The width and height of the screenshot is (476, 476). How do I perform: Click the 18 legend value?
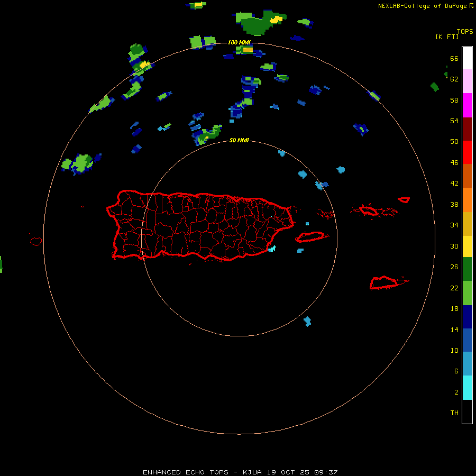[454, 309]
